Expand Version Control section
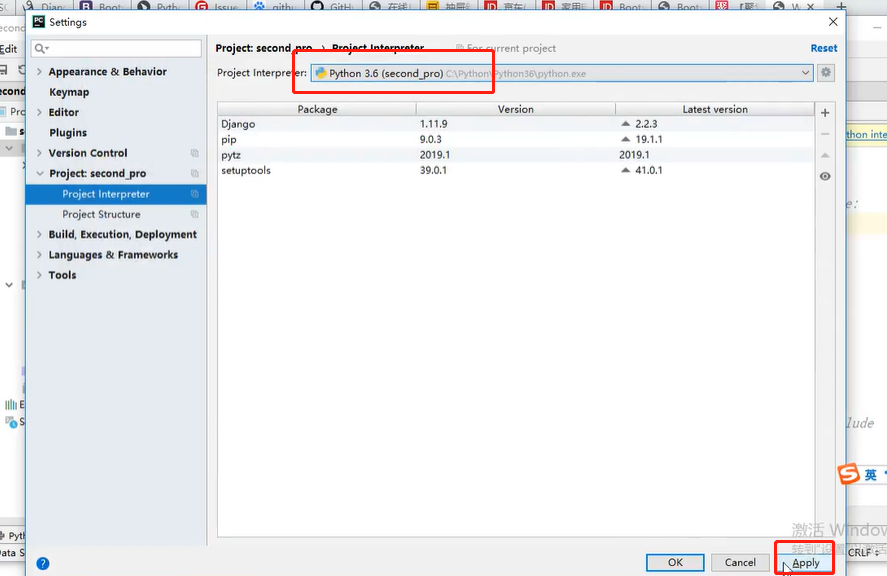The image size is (887, 576). pos(39,153)
